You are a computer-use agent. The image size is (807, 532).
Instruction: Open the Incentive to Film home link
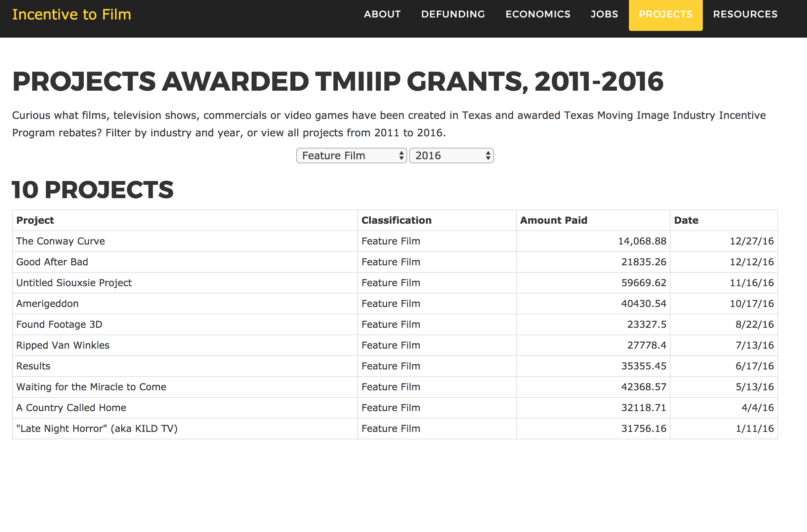[72, 14]
